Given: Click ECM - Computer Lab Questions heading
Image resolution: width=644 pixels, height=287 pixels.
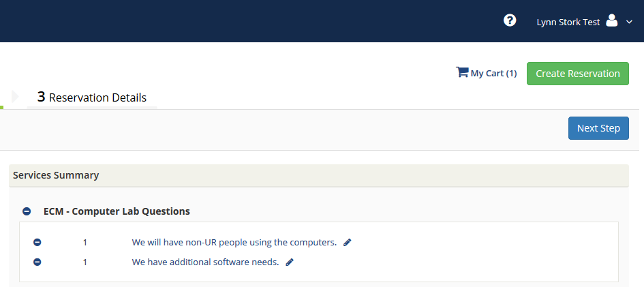Looking at the screenshot, I should (117, 211).
